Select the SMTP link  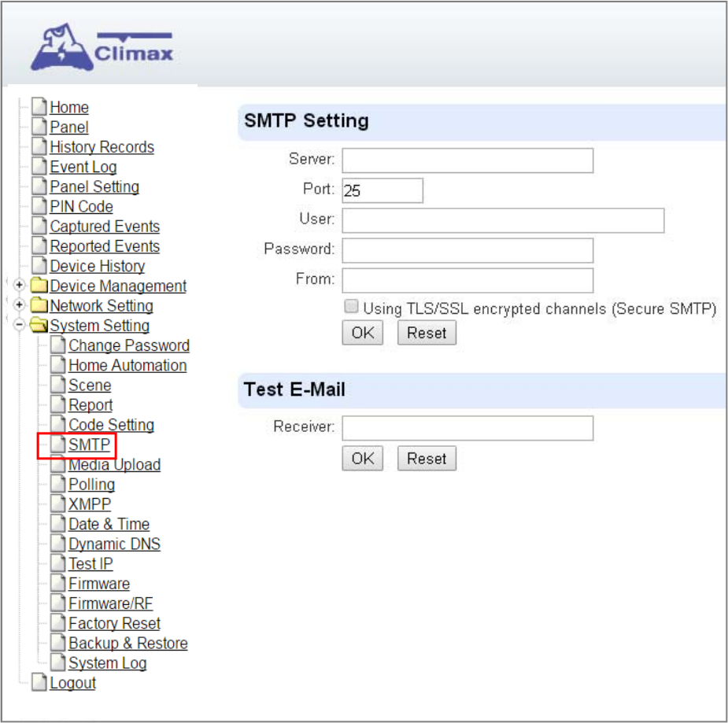coord(89,445)
